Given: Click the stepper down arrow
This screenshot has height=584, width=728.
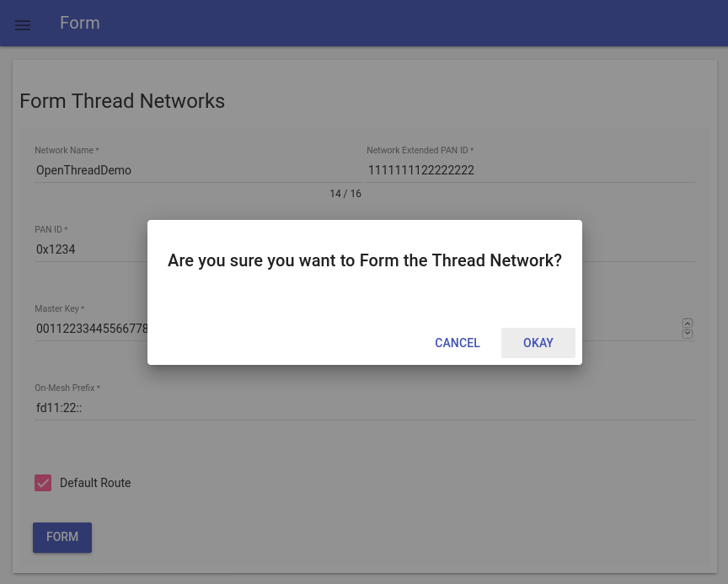Looking at the screenshot, I should click(688, 334).
